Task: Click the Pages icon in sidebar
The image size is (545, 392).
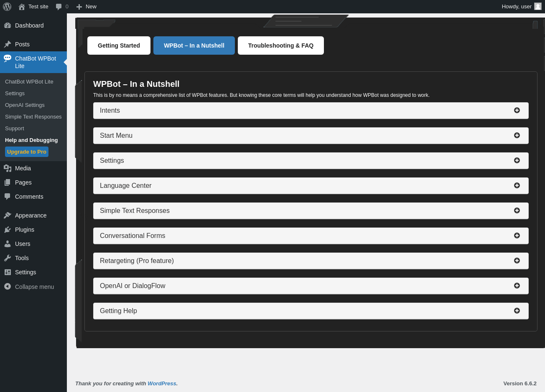Action: (x=8, y=182)
